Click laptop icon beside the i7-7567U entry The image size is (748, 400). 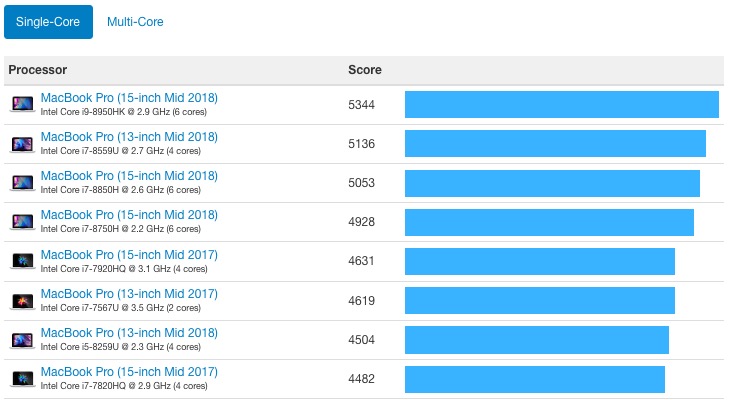(22, 301)
